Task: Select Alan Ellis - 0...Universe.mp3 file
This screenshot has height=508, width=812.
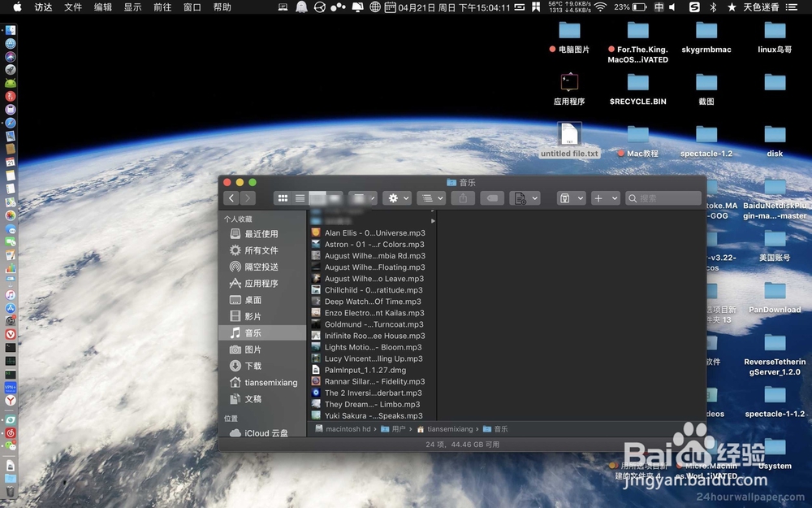Action: pyautogui.click(x=372, y=232)
